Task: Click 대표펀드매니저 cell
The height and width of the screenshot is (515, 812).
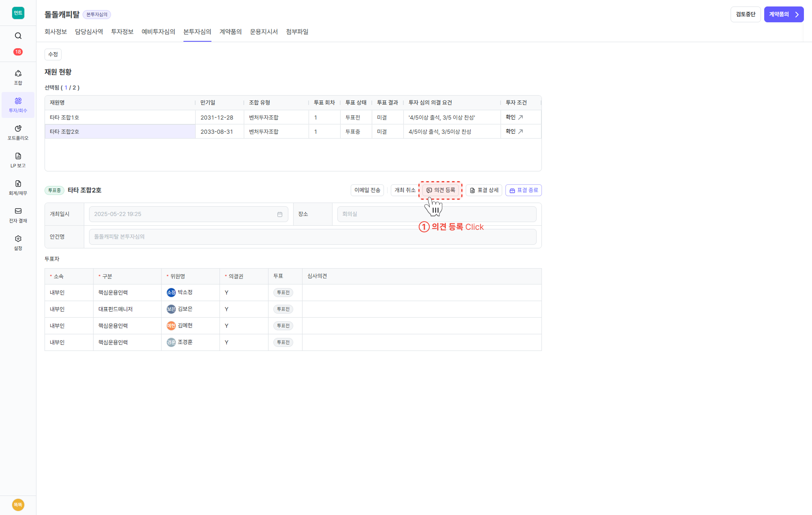Action: (x=127, y=309)
